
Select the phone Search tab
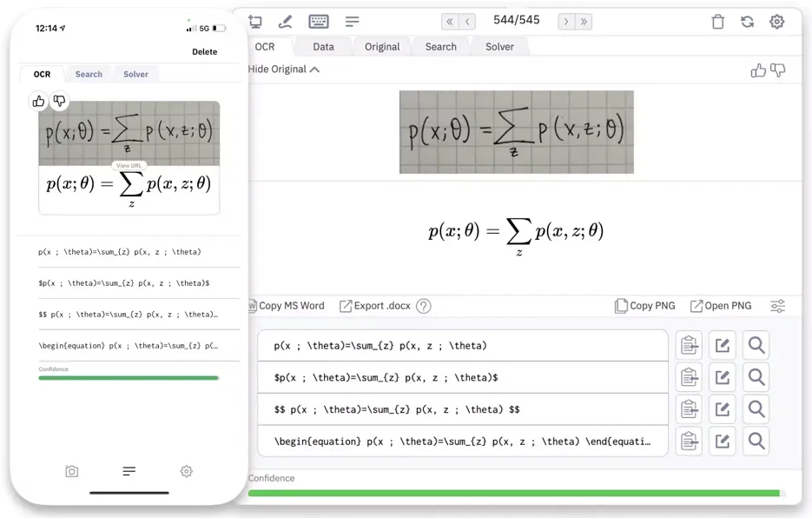click(89, 74)
